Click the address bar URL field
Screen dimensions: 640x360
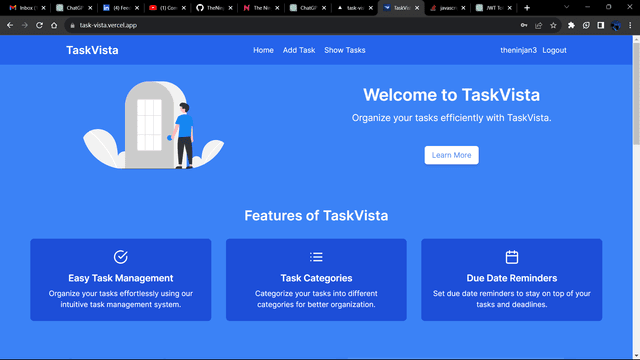click(286, 25)
